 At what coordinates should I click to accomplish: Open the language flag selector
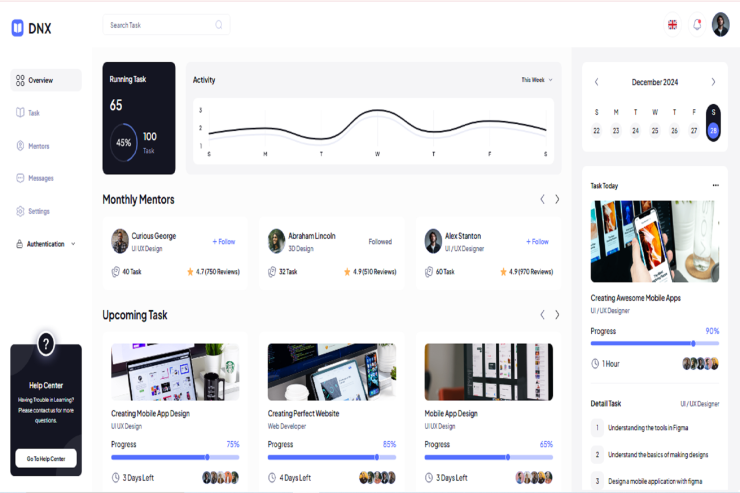click(672, 25)
